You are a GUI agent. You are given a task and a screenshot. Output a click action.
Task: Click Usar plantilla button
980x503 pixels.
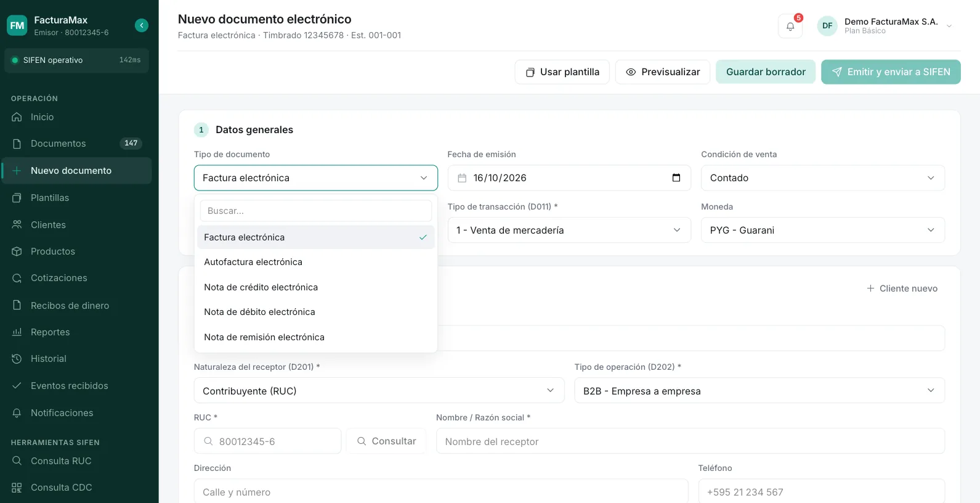[x=562, y=72]
